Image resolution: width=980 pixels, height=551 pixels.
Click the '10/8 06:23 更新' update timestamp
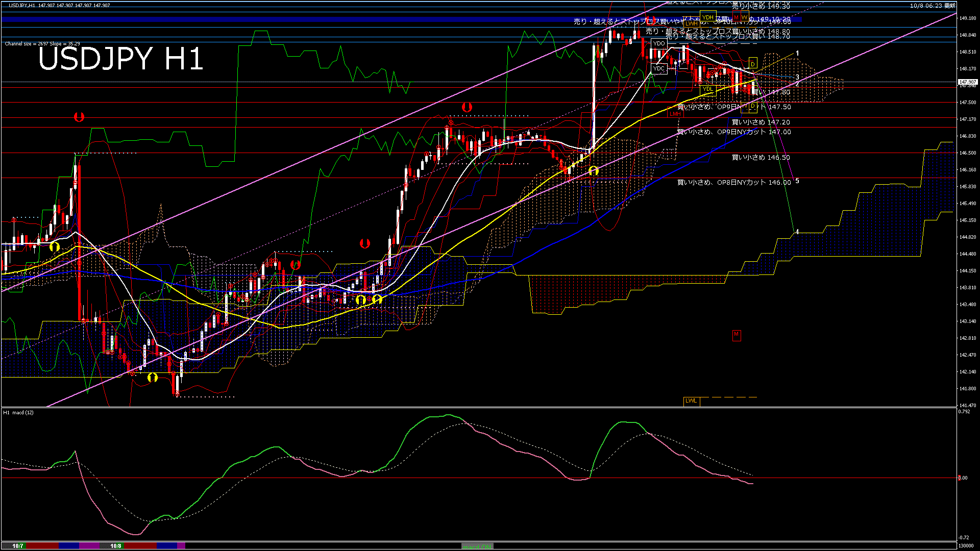(933, 6)
